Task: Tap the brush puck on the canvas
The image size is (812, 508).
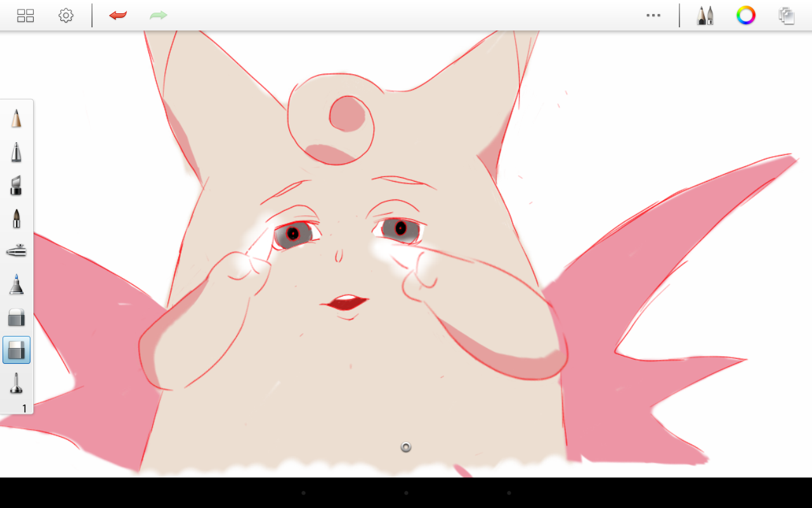Action: tap(406, 447)
